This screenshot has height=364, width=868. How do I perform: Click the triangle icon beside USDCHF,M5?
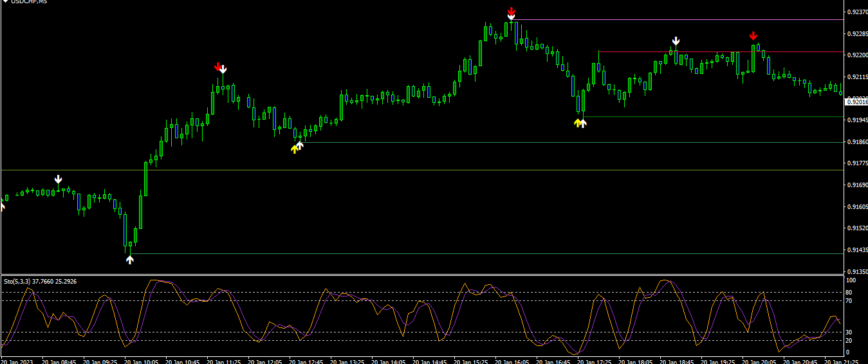[5, 2]
